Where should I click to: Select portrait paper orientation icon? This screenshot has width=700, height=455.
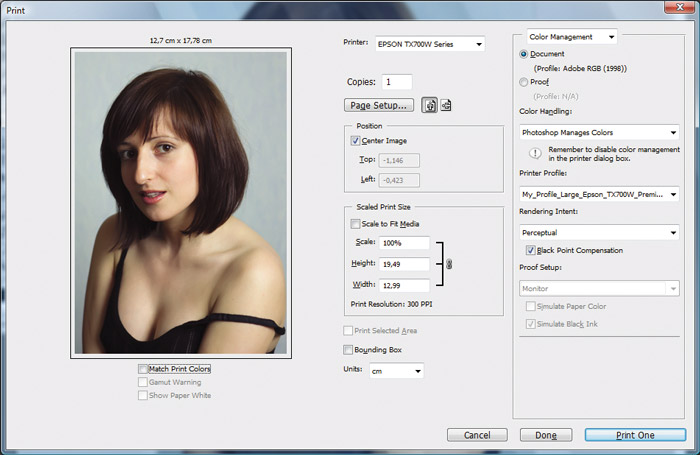point(430,104)
